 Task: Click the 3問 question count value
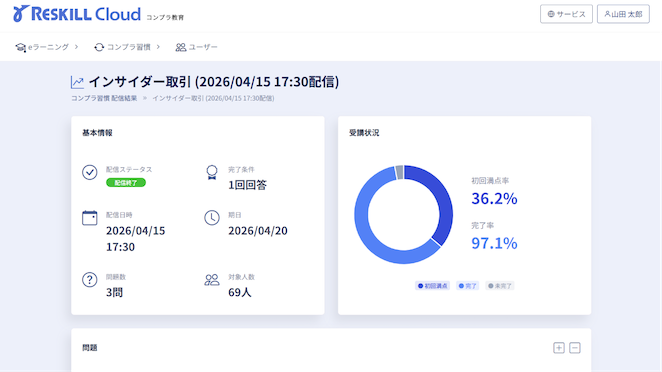(x=114, y=292)
